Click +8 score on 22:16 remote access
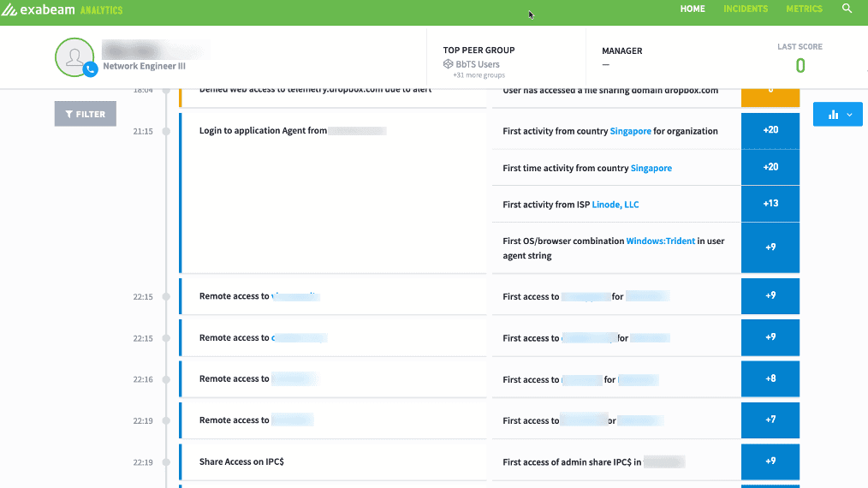868x488 pixels. click(x=770, y=378)
